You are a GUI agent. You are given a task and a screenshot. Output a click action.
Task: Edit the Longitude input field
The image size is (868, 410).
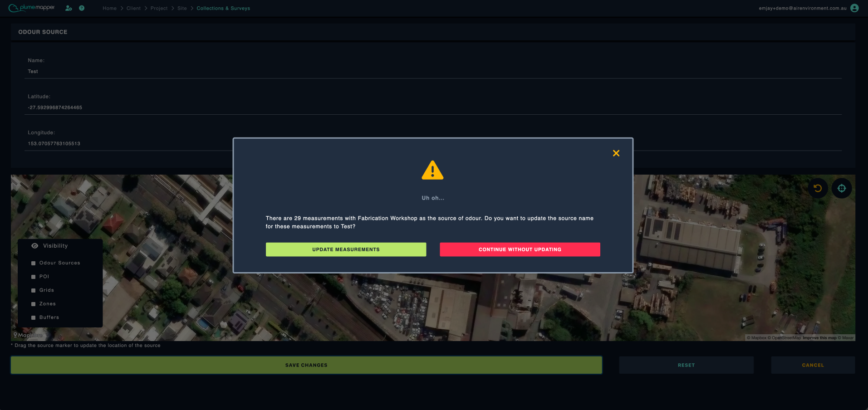pyautogui.click(x=433, y=144)
